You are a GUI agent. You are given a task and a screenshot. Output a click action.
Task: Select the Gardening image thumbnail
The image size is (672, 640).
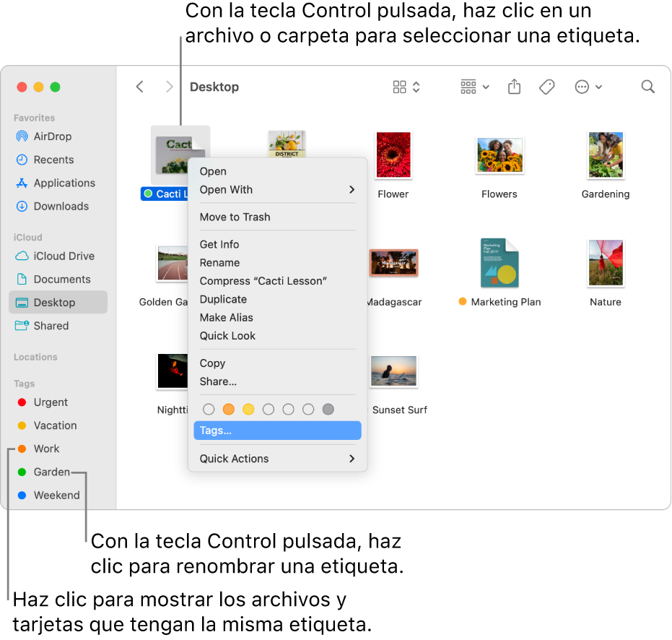(x=606, y=155)
